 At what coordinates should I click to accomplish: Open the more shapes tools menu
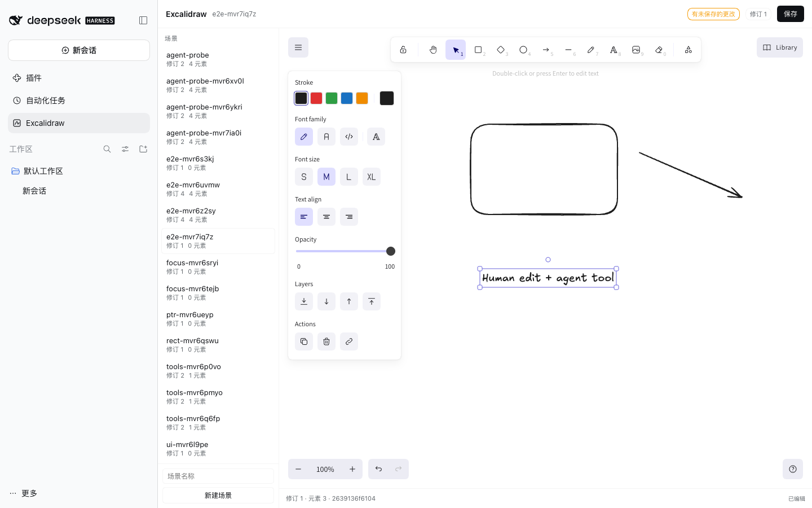(x=689, y=50)
